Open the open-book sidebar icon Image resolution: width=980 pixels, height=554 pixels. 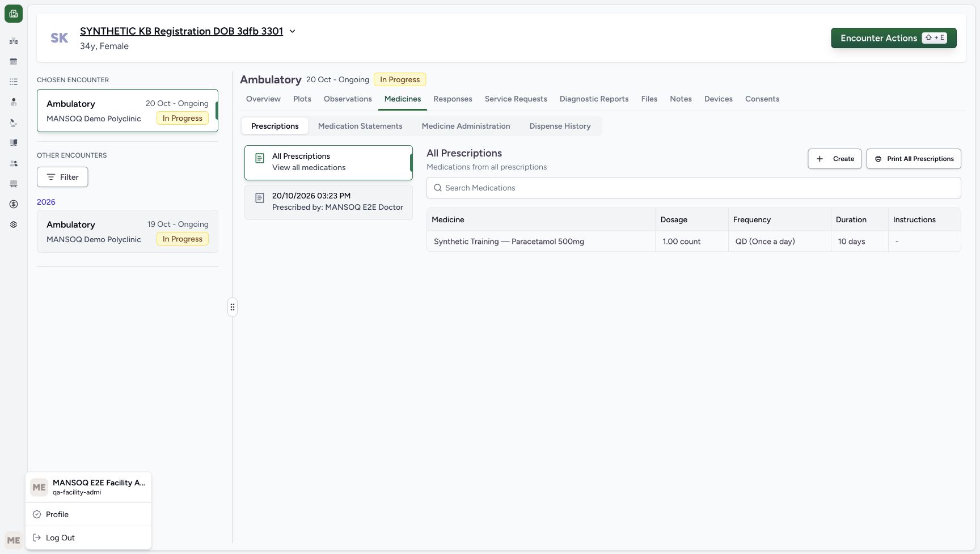(x=14, y=143)
